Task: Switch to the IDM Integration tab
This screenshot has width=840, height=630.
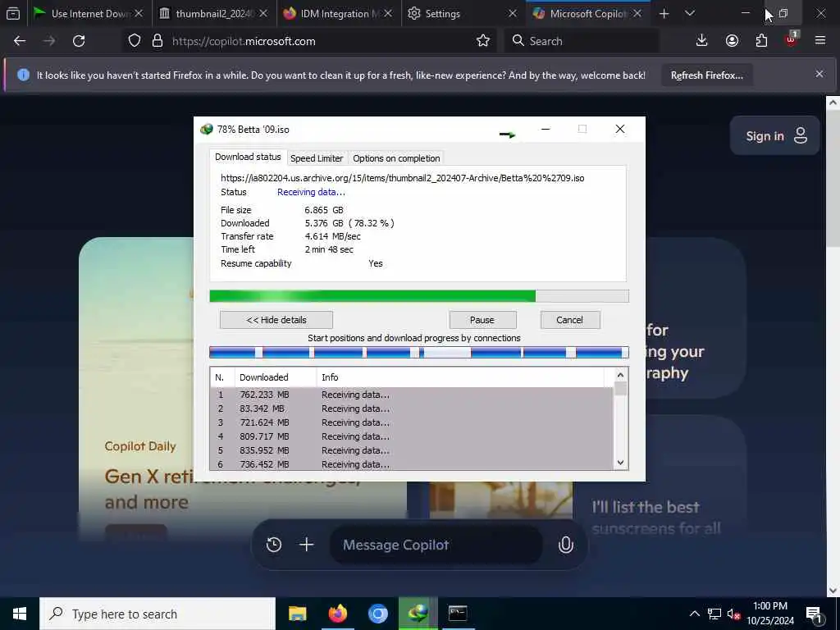Action: (x=339, y=13)
